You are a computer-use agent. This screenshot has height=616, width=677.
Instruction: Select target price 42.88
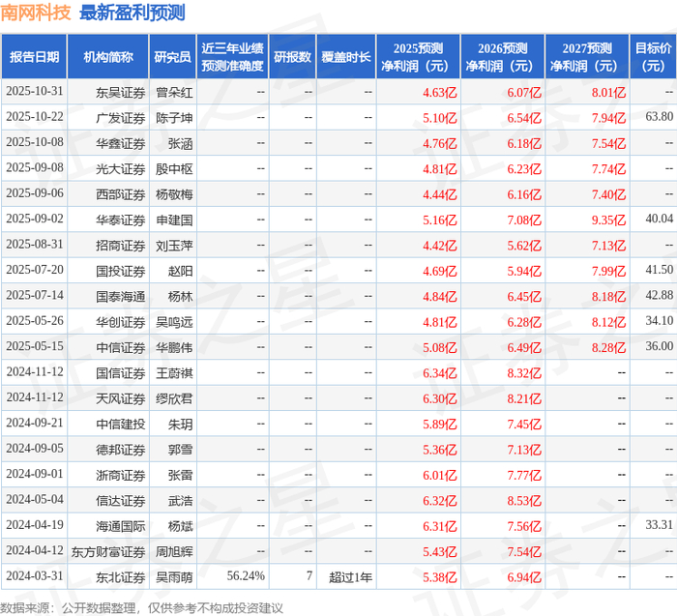tap(660, 295)
